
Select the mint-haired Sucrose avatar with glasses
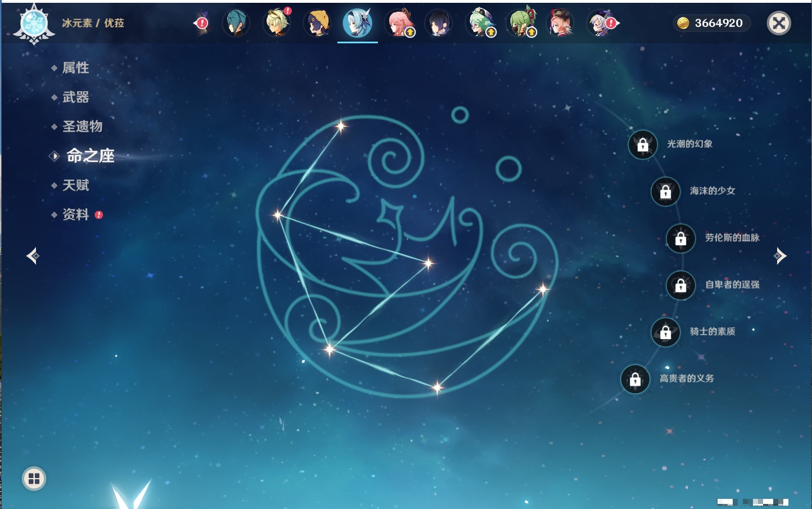point(481,23)
